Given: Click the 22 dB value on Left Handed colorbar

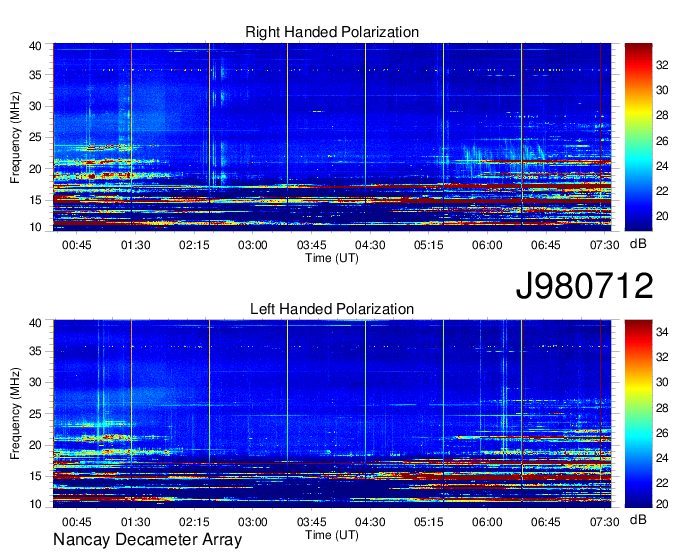Looking at the screenshot, I should coord(662,483).
